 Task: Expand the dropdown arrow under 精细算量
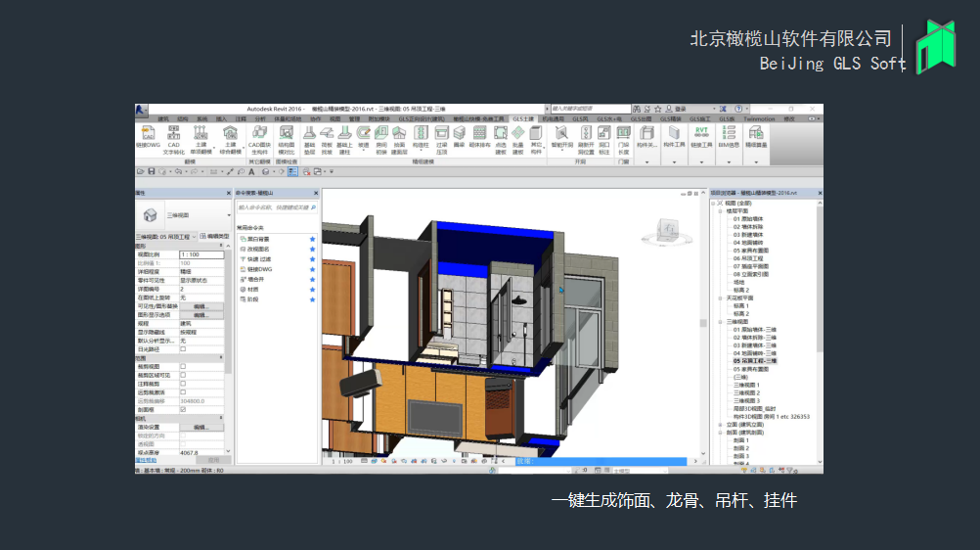tap(756, 162)
